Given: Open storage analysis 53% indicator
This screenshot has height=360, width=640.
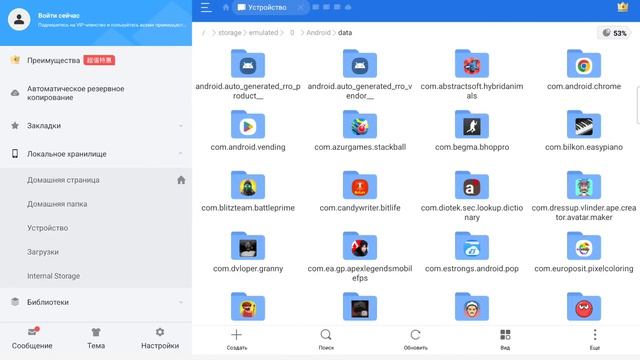Looking at the screenshot, I should pyautogui.click(x=614, y=33).
